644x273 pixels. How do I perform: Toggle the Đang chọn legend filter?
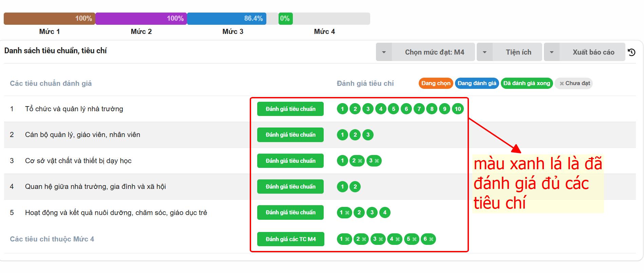(436, 83)
